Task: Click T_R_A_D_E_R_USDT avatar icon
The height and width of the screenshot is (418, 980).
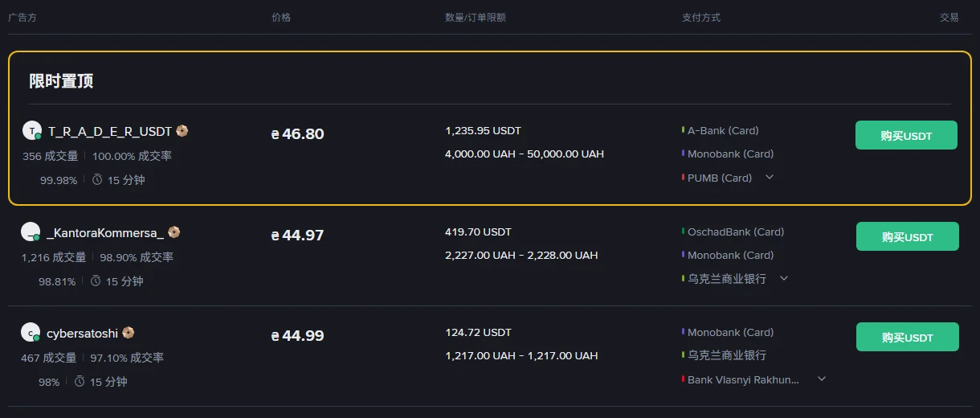Action: pos(32,130)
